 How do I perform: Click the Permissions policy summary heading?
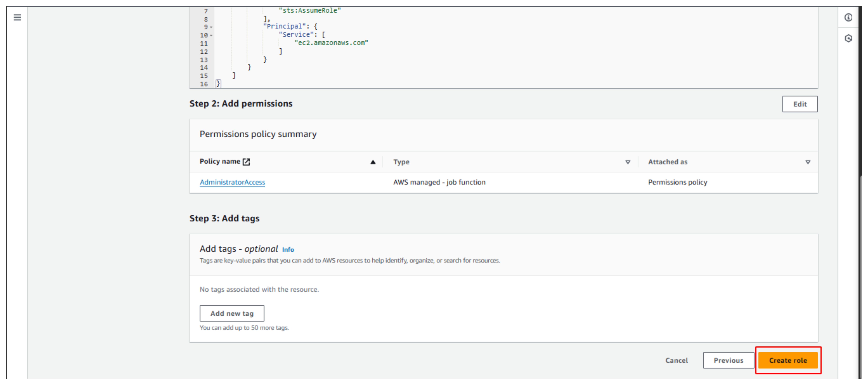coord(258,134)
